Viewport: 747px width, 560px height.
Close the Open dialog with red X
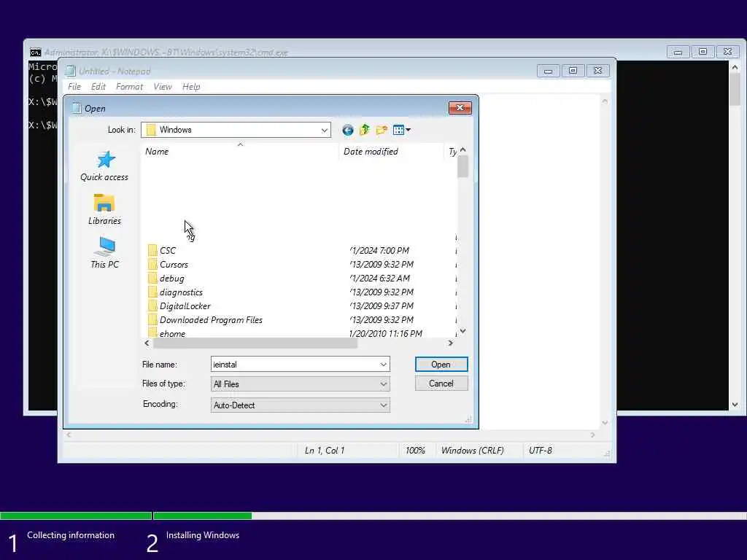pos(460,108)
